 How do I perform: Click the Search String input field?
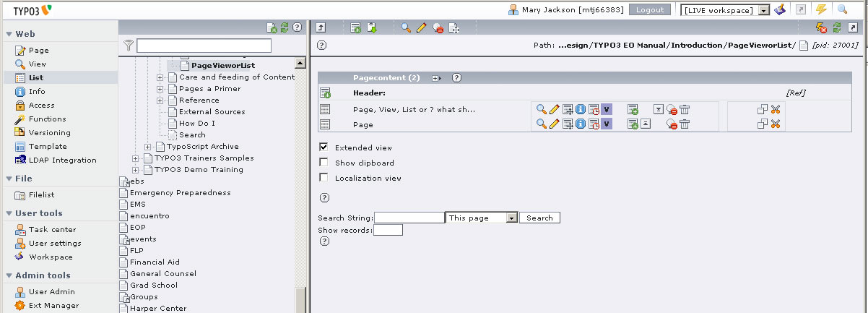coord(409,218)
